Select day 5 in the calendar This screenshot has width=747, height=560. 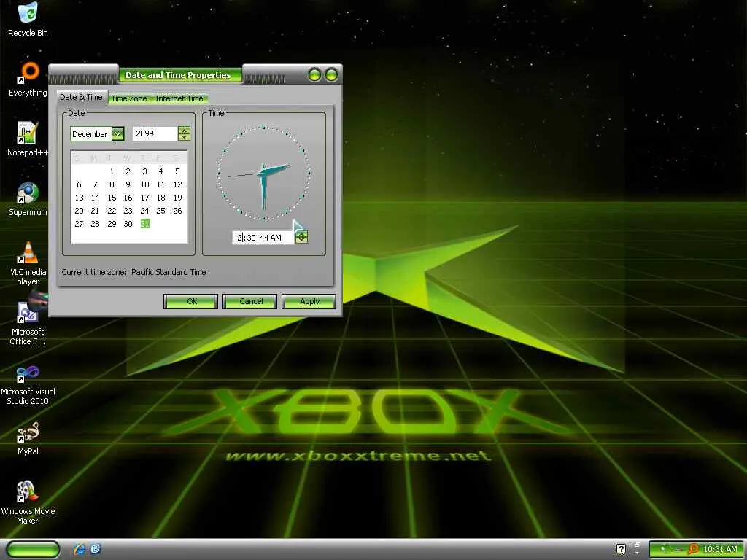tap(177, 171)
